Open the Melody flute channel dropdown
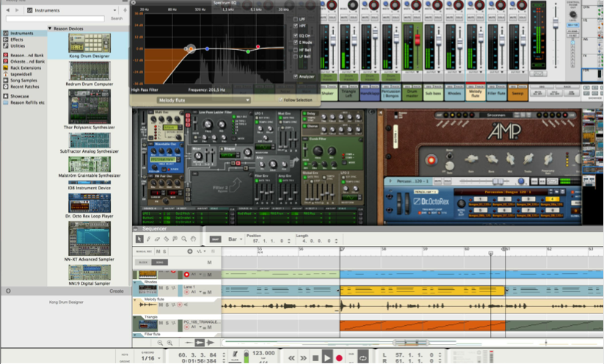Viewport: 604px width, 364px height. [x=203, y=100]
